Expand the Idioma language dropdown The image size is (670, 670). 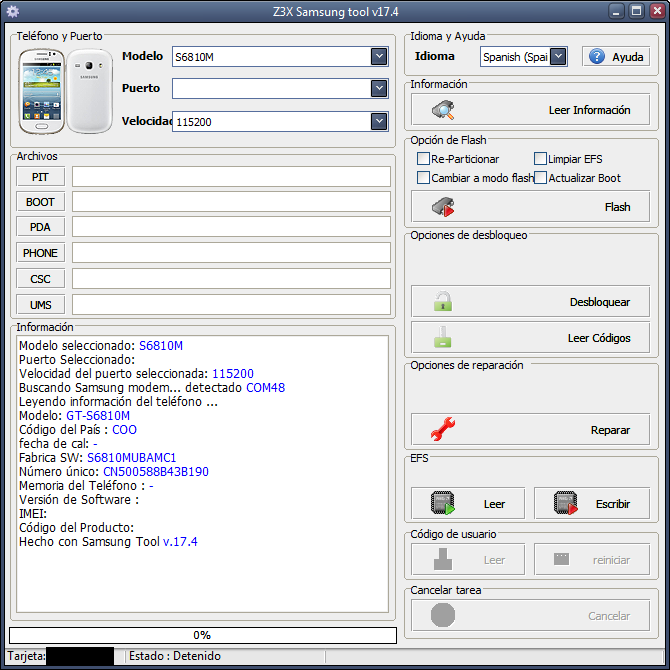(x=558, y=57)
